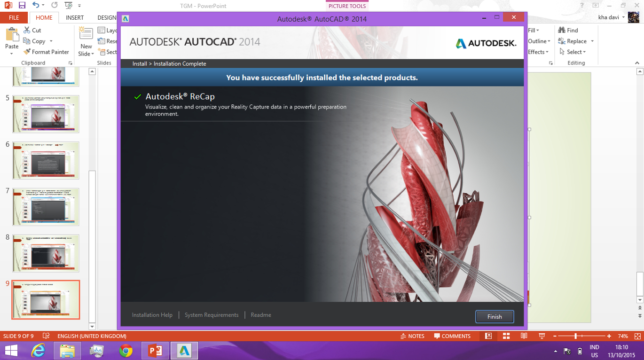Open Drawing group dialog launcher
The width and height of the screenshot is (644, 360).
(x=550, y=63)
